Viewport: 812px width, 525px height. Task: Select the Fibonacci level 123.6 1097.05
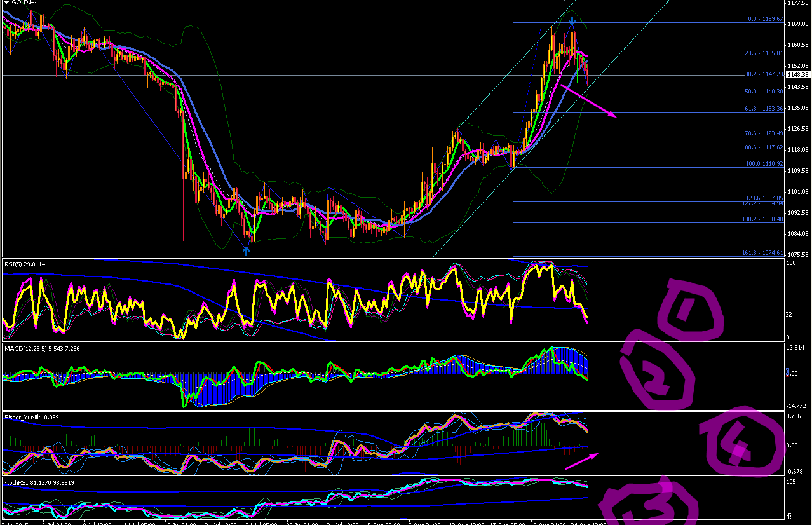coord(765,198)
